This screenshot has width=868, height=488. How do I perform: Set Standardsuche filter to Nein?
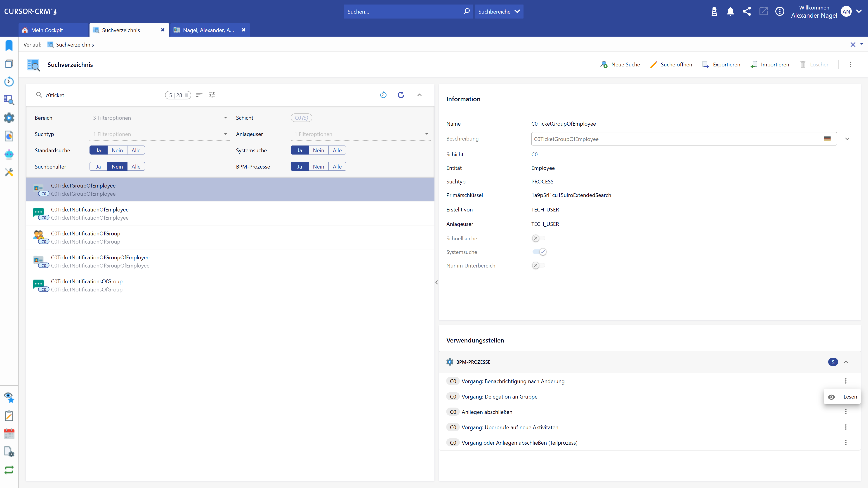(x=117, y=150)
